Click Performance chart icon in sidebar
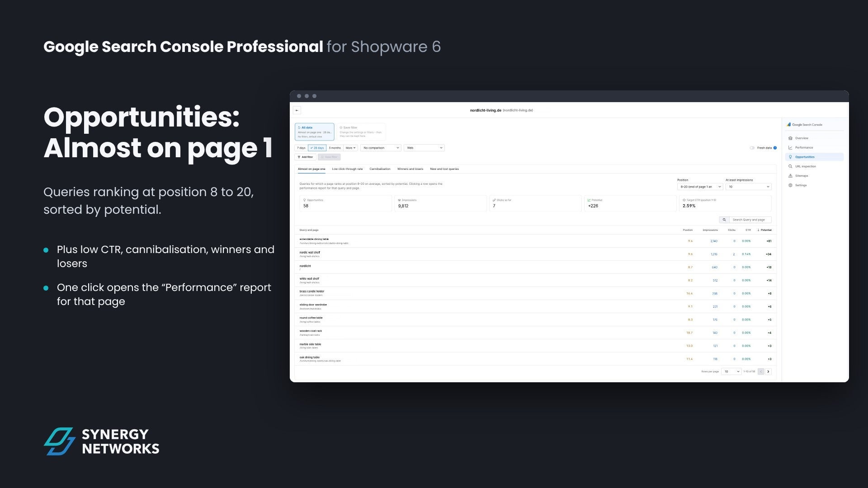This screenshot has height=488, width=868. [x=790, y=148]
